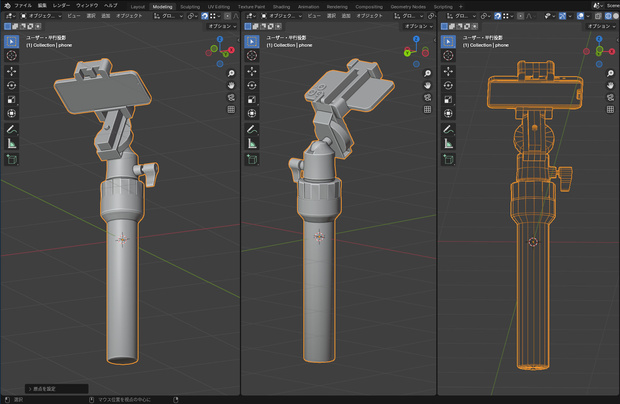The width and height of the screenshot is (620, 404).
Task: Click the zoom magnifier in left viewport
Action: (231, 73)
